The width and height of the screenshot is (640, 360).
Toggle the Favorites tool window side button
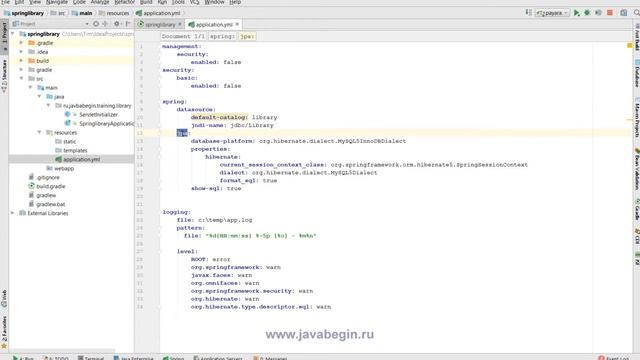(x=4, y=331)
